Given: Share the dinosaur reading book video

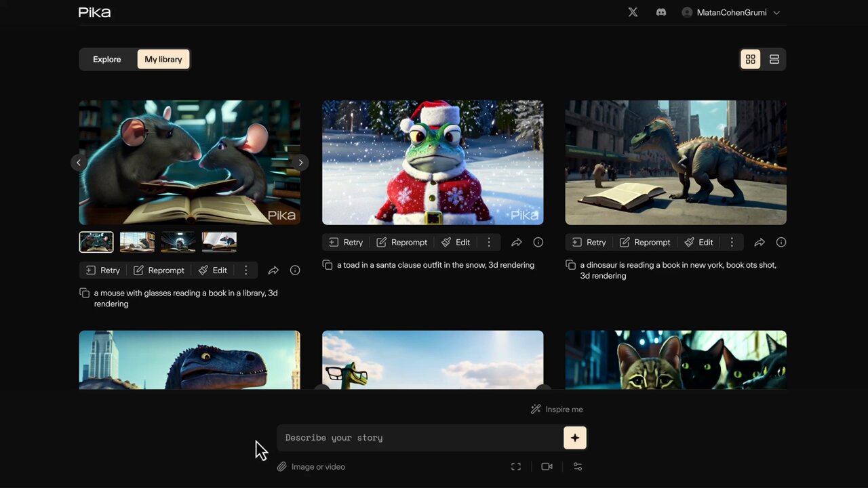Looking at the screenshot, I should click(759, 242).
